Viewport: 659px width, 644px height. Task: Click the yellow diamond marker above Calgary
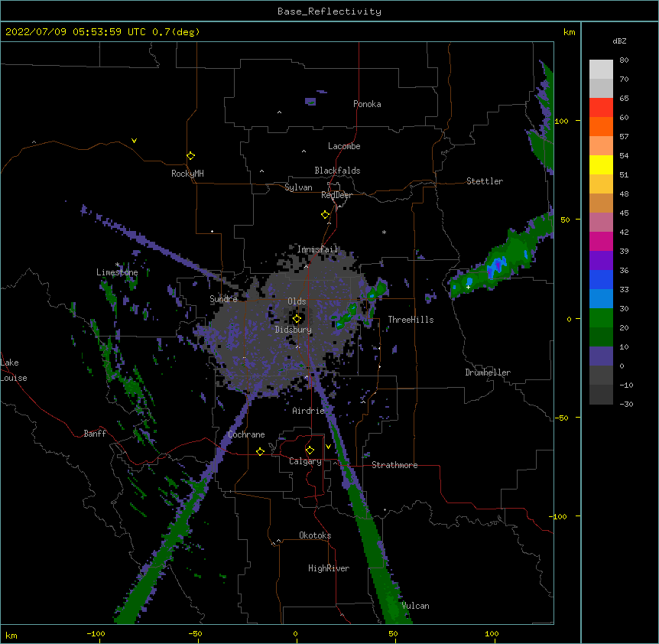(310, 450)
